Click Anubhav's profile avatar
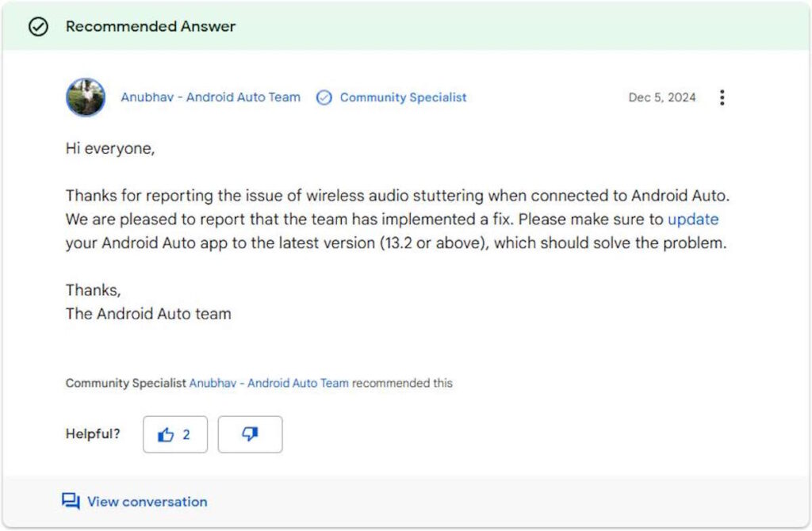 [x=86, y=97]
